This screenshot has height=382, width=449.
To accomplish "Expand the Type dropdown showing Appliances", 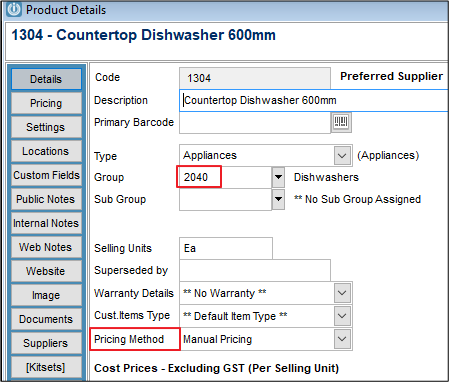I will (x=342, y=155).
